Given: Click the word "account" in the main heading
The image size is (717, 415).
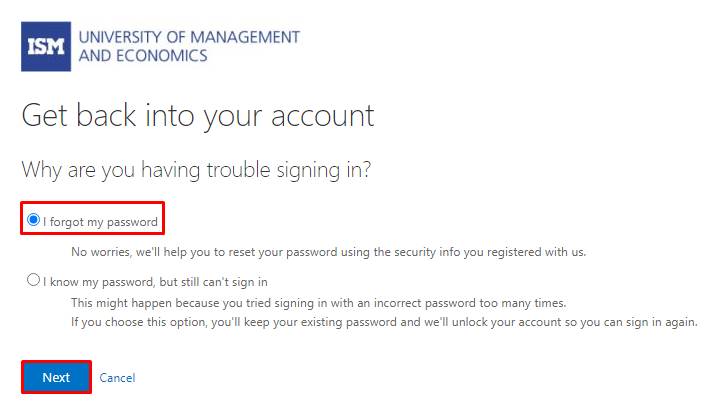Looking at the screenshot, I should point(323,116).
